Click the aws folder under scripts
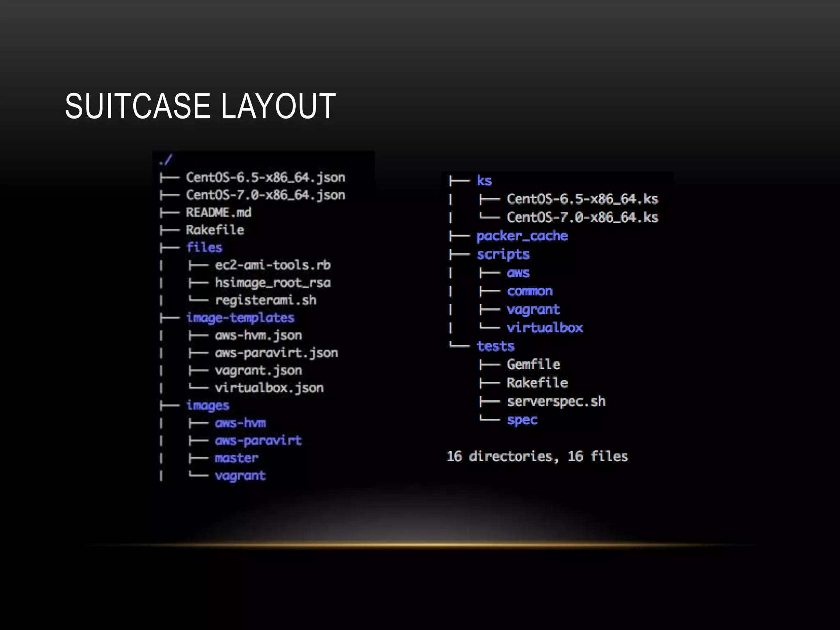 click(518, 273)
